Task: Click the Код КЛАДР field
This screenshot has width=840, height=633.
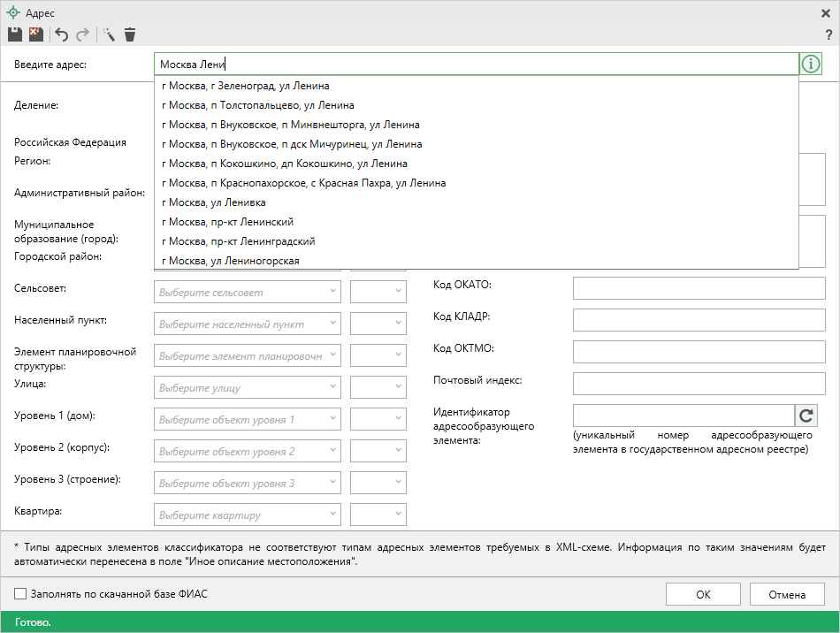Action: 699,320
